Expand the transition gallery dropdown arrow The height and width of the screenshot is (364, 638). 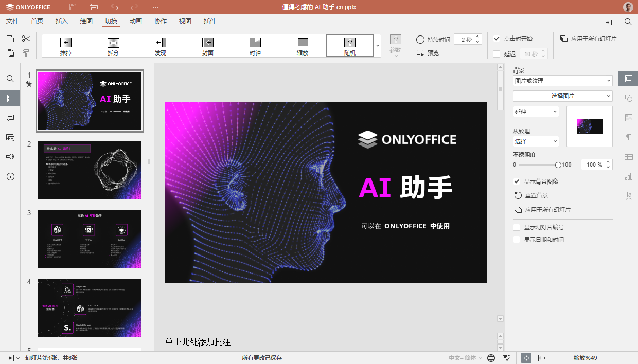378,46
